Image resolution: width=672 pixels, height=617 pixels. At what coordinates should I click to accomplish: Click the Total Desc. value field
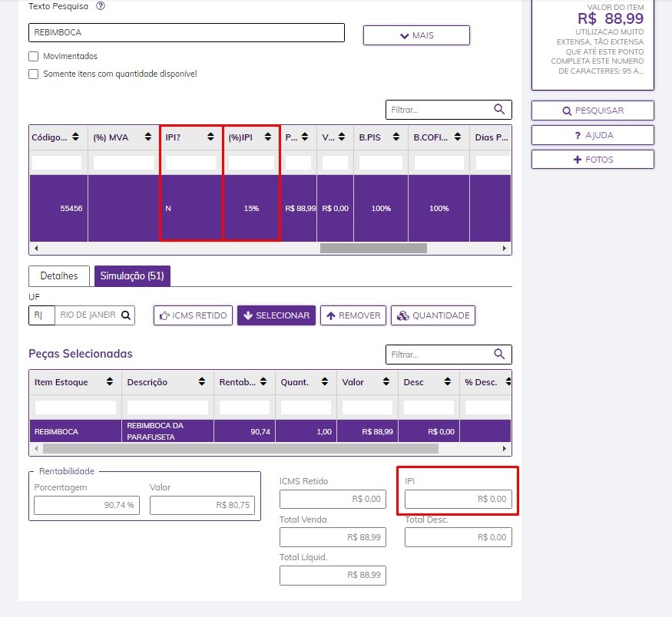(458, 537)
